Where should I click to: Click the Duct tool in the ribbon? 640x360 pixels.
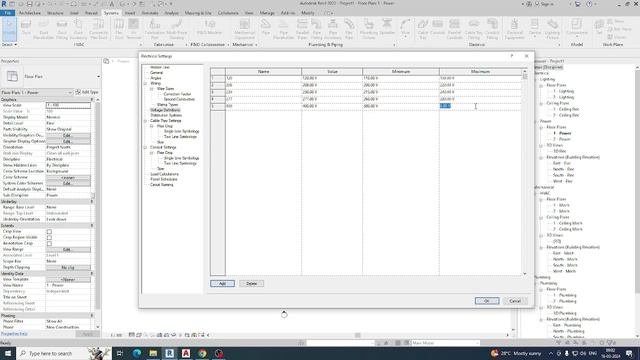pyautogui.click(x=26, y=28)
